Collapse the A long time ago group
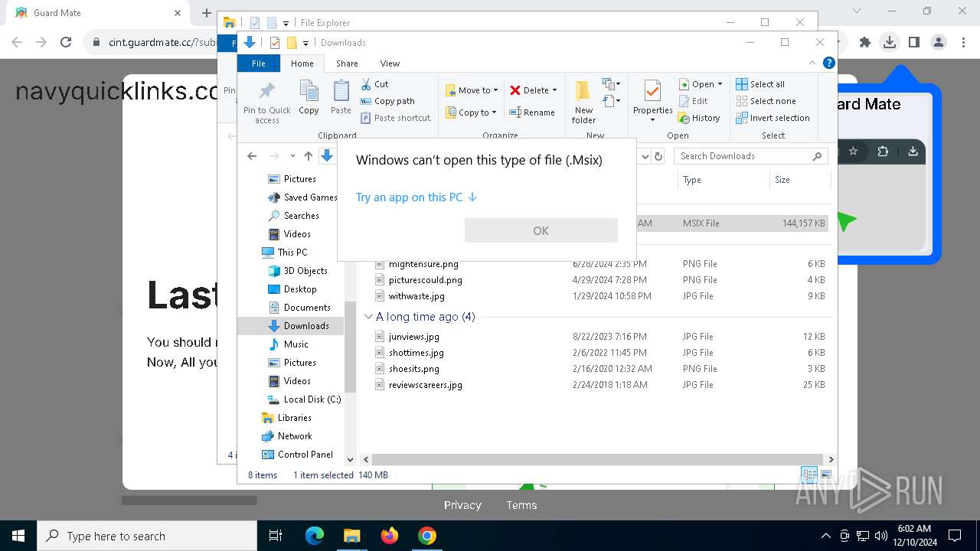 [368, 317]
